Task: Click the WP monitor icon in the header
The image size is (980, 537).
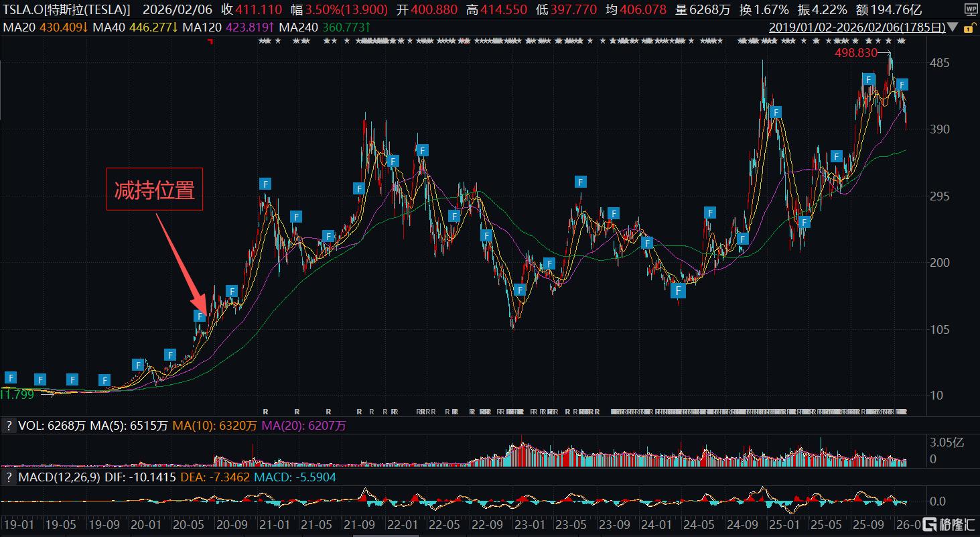Action: [970, 10]
